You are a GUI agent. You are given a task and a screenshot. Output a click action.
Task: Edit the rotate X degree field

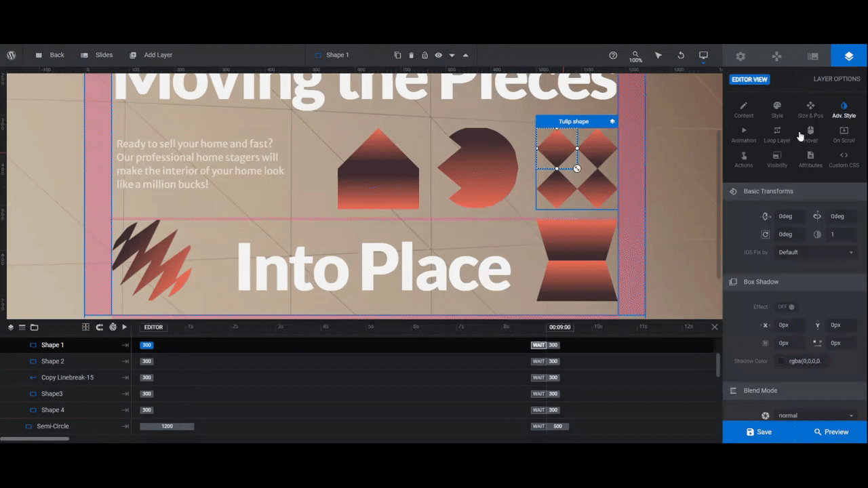click(x=790, y=216)
